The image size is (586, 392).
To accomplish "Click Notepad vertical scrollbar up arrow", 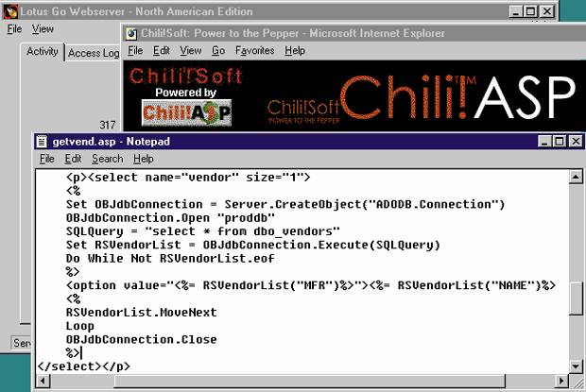I will [576, 177].
